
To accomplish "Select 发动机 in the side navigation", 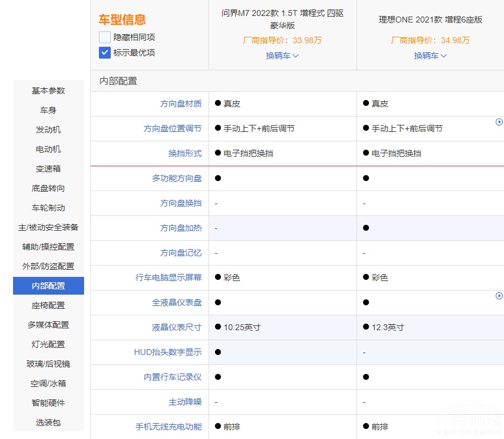I will tap(49, 130).
